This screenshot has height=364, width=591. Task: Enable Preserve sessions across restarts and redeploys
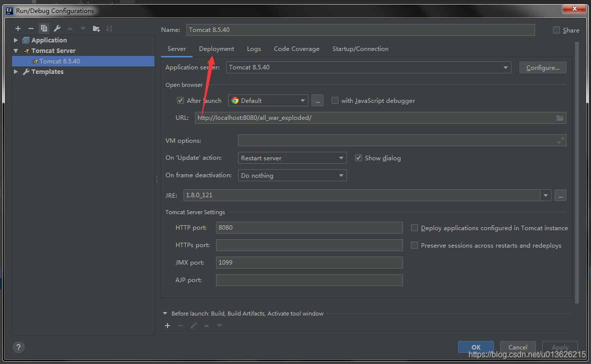(414, 246)
